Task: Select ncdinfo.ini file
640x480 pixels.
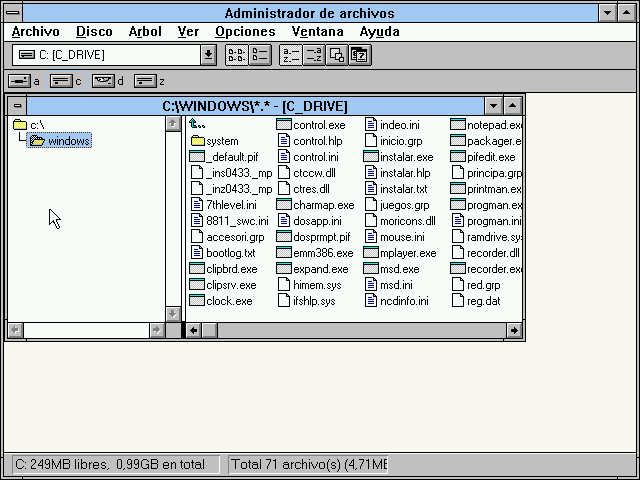Action: 397,301
